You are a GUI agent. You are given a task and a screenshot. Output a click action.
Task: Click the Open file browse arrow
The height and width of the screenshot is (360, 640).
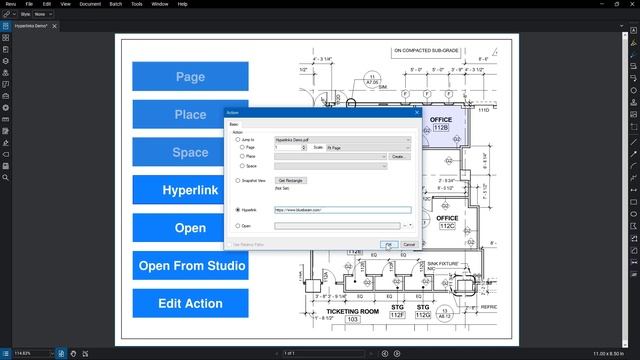pos(411,226)
